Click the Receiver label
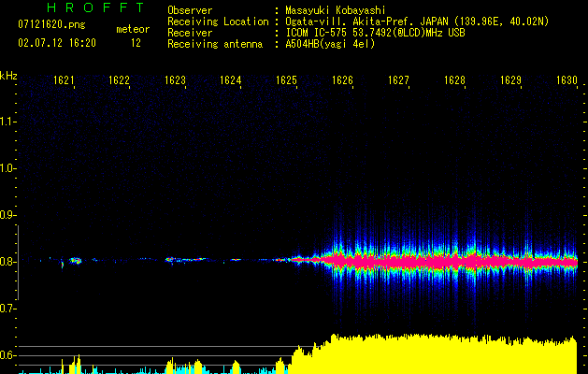588x374 pixels. [x=190, y=33]
